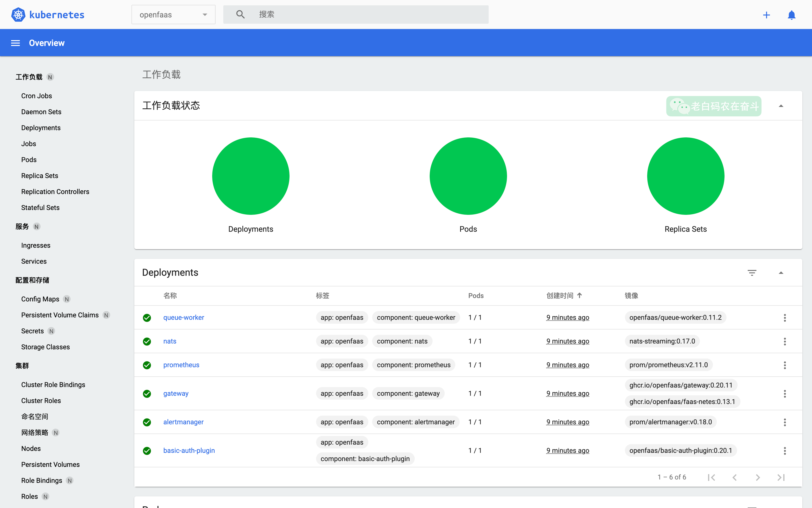Open nats deployment link

coord(170,341)
